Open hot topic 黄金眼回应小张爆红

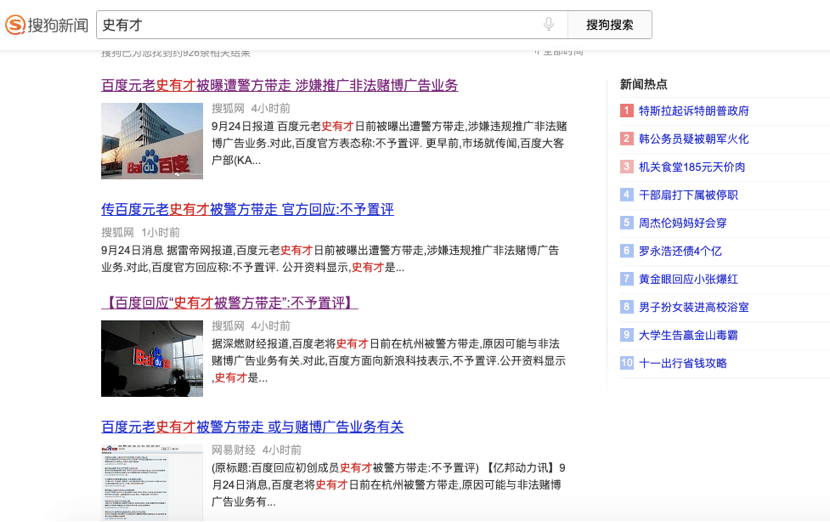click(688, 279)
